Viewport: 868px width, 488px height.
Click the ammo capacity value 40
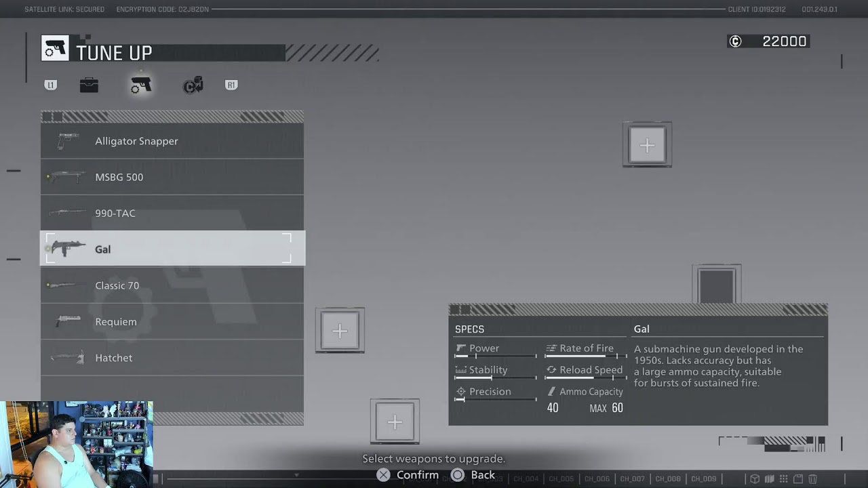pos(553,408)
